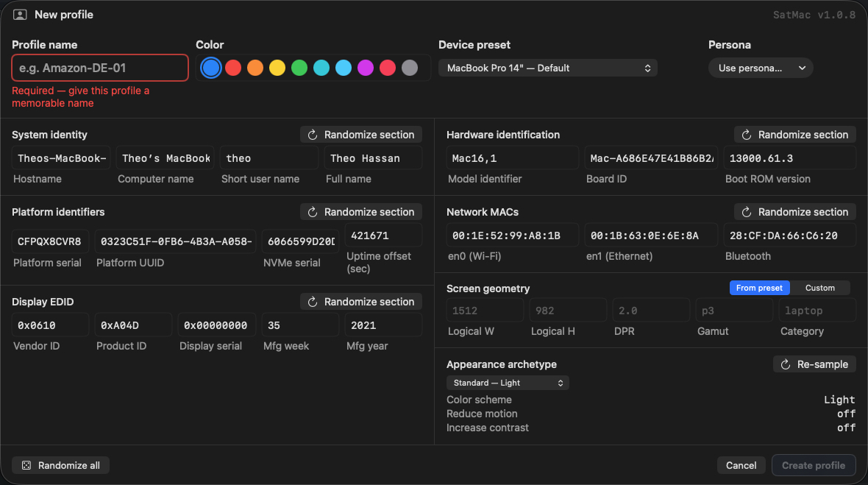The width and height of the screenshot is (868, 485).
Task: Click the DPR field
Action: pyautogui.click(x=652, y=311)
